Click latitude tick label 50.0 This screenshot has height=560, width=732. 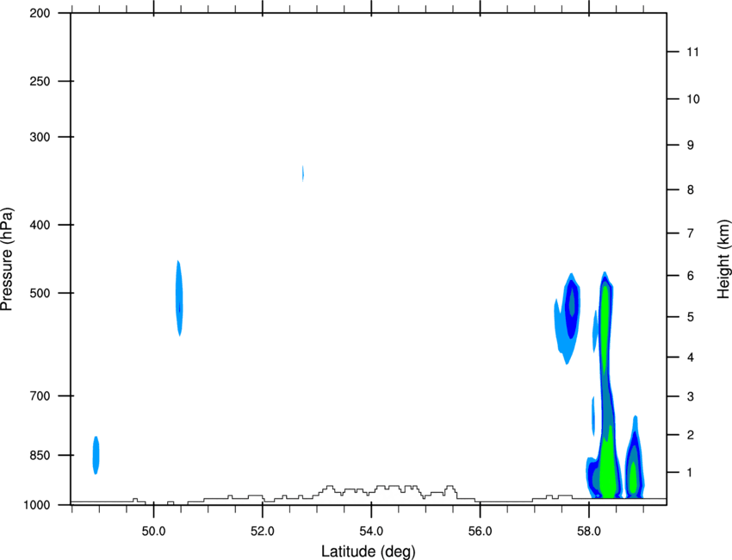click(153, 532)
